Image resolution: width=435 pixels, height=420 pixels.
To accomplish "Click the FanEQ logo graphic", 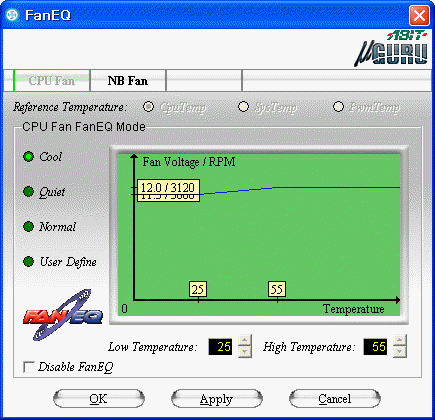I will [x=63, y=315].
